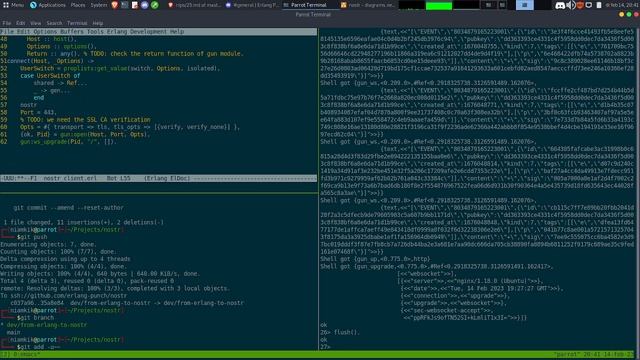The width and height of the screenshot is (640, 360).
Task: Open Emacs Help menu
Action: pyautogui.click(x=177, y=31)
